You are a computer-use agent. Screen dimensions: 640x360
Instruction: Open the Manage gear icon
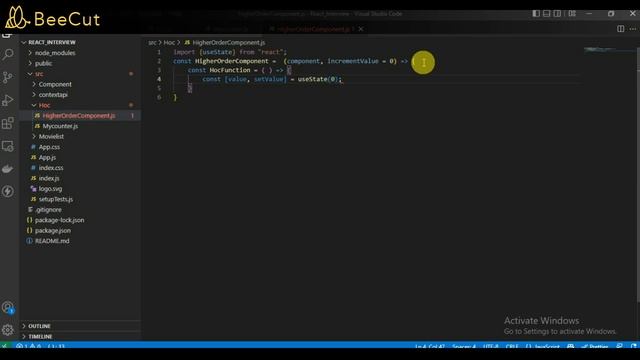[x=8, y=330]
